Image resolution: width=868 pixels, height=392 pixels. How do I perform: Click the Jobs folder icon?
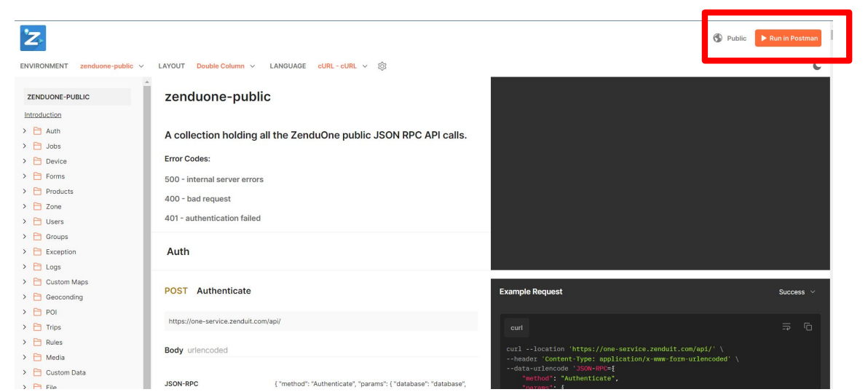pyautogui.click(x=38, y=146)
